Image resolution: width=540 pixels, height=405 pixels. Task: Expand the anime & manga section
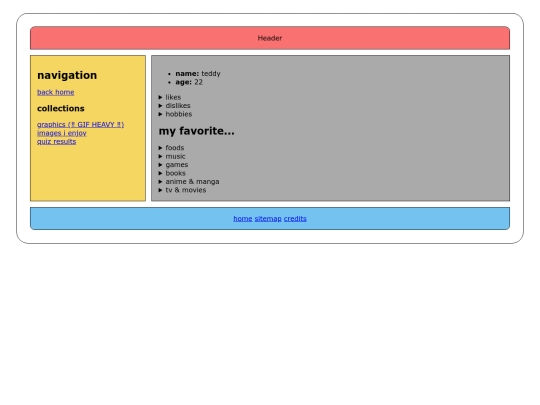(x=189, y=181)
